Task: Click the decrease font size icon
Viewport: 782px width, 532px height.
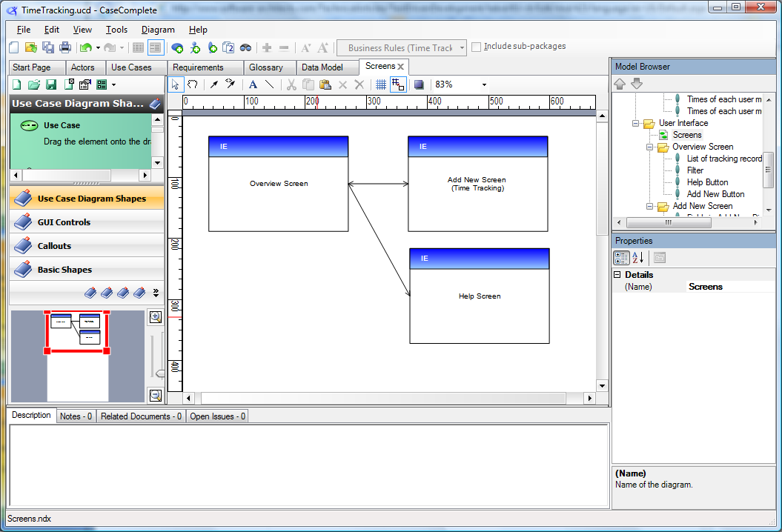Action: [305, 48]
